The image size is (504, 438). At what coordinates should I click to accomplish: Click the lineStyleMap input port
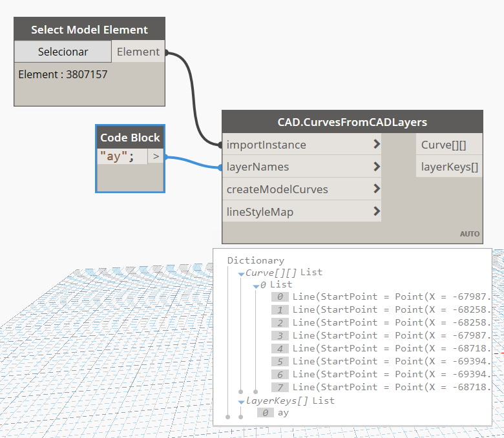pos(302,211)
